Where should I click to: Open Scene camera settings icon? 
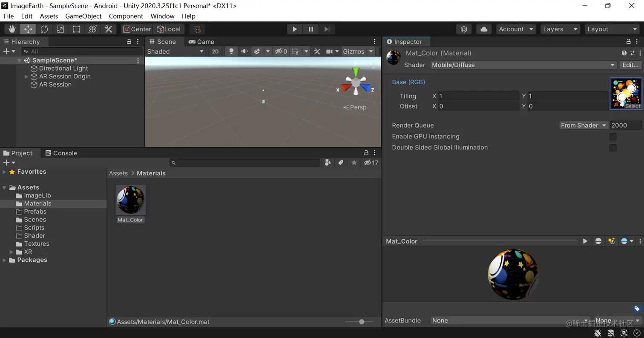tap(329, 52)
